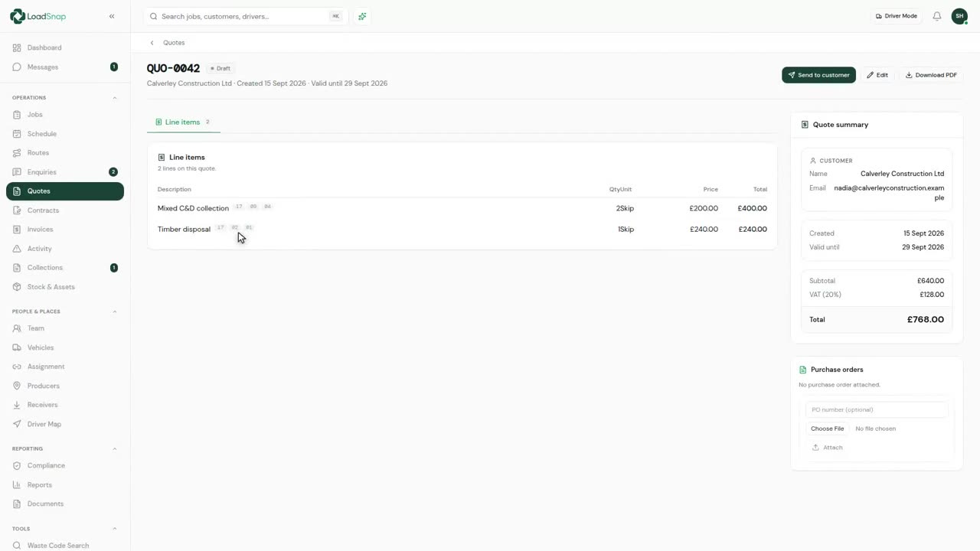Open the Quotes sidebar menu item

click(x=65, y=191)
